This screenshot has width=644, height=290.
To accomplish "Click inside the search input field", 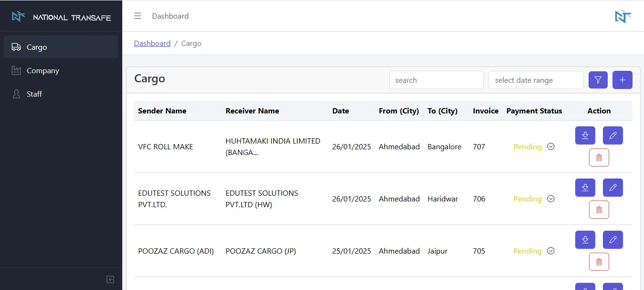I will coord(436,80).
